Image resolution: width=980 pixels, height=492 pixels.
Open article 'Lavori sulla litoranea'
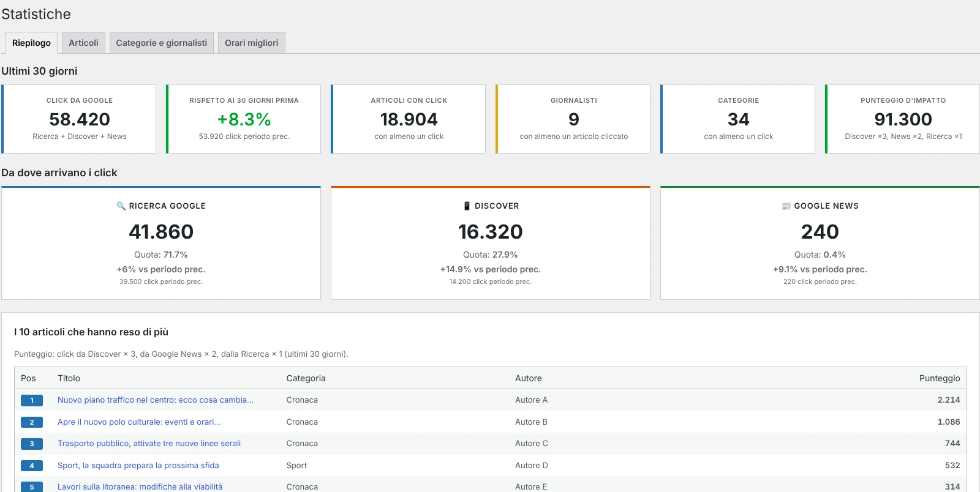[140, 487]
